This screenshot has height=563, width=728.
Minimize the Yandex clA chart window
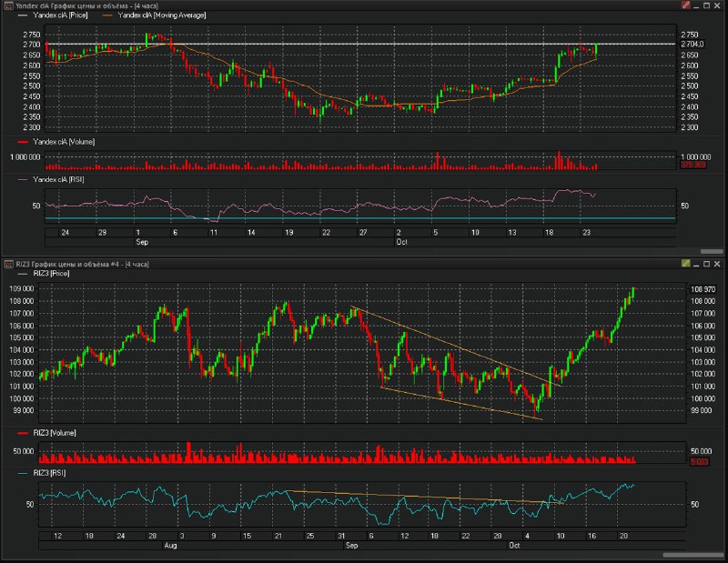point(696,6)
